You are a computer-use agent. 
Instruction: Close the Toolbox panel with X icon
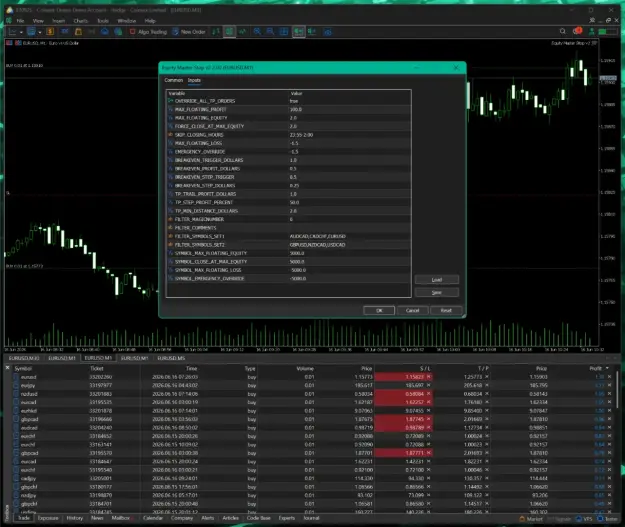[7, 367]
